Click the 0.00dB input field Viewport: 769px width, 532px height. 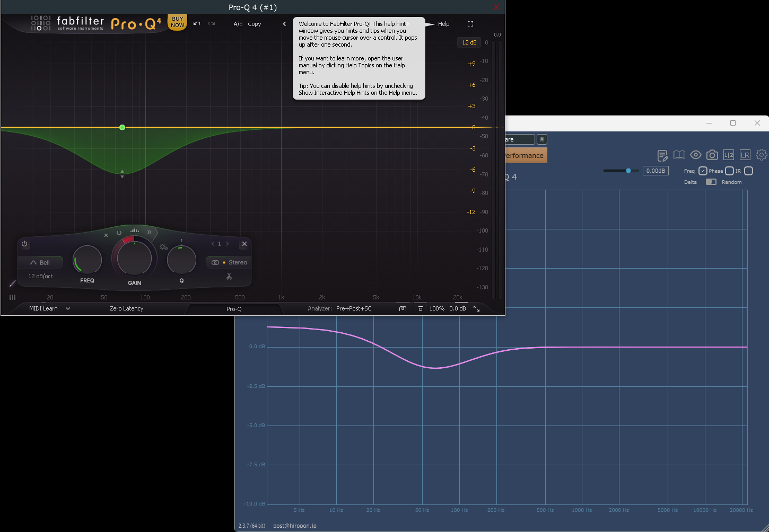click(x=656, y=171)
